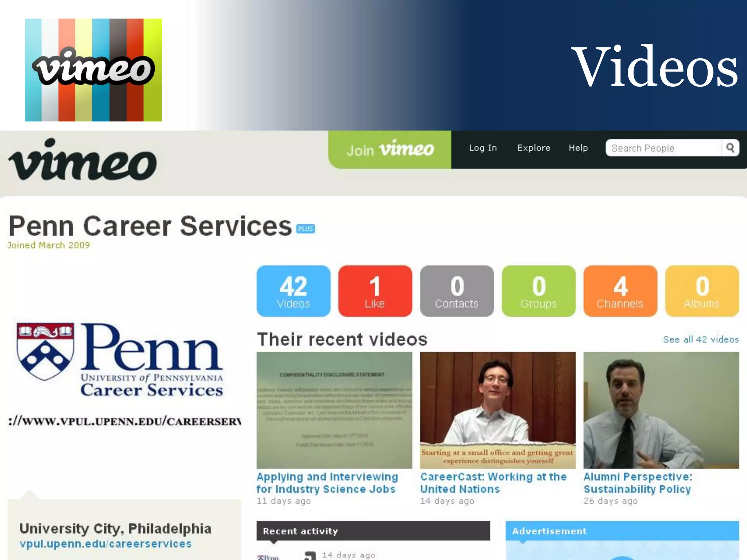Click the 26 days ago timestamp
The image size is (747, 560).
click(611, 501)
